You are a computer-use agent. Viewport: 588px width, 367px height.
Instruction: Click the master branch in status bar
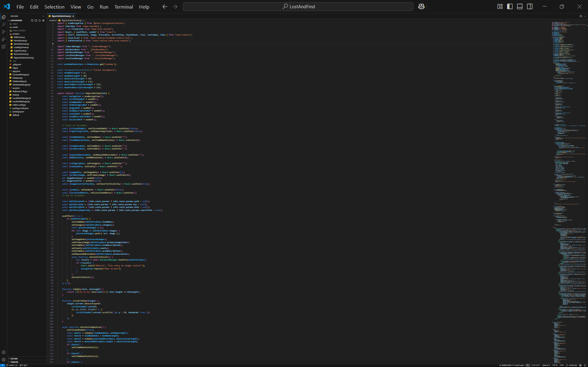(x=10, y=365)
